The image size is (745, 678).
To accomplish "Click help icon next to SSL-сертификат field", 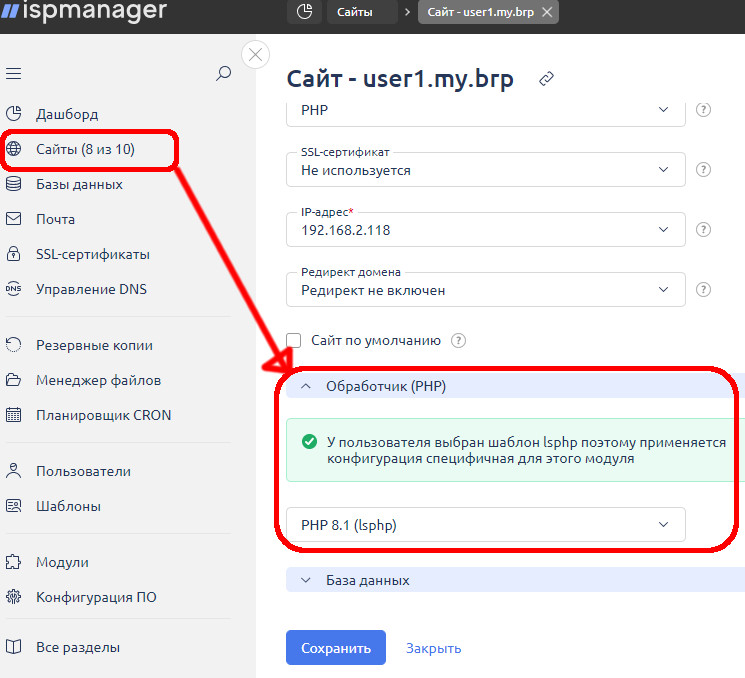I will tap(703, 170).
